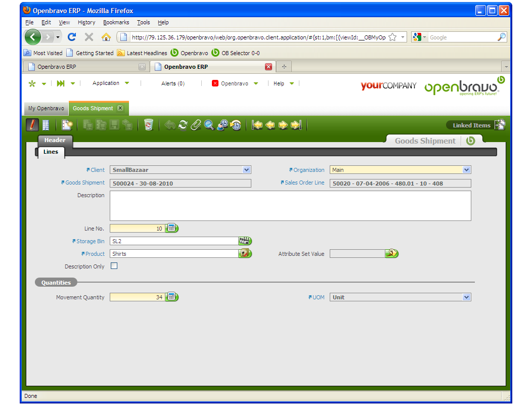532x406 pixels.
Task: Click the magnifying glass search icon
Action: pyautogui.click(x=209, y=125)
